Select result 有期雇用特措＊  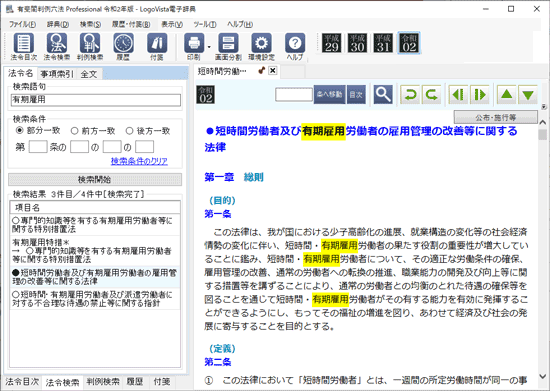[x=95, y=251]
